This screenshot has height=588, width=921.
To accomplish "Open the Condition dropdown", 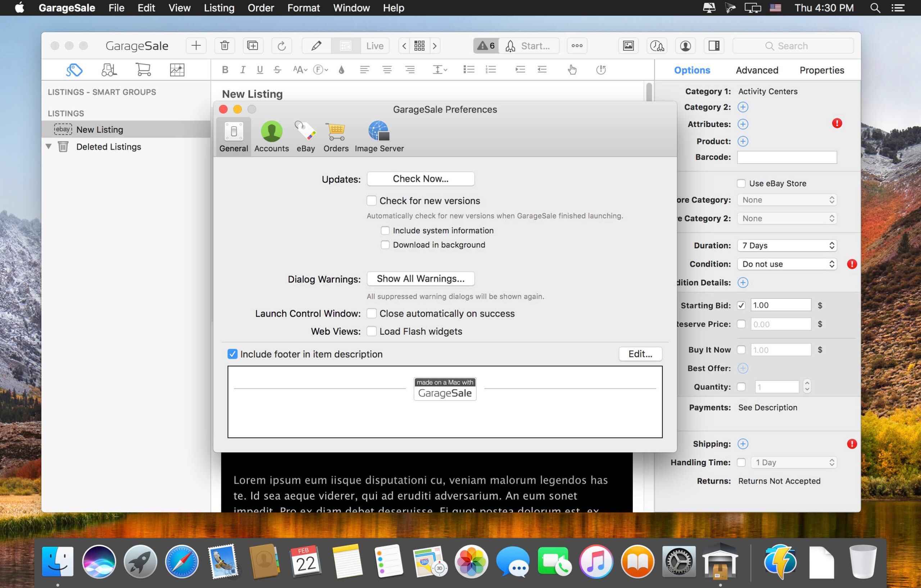I will coord(787,264).
